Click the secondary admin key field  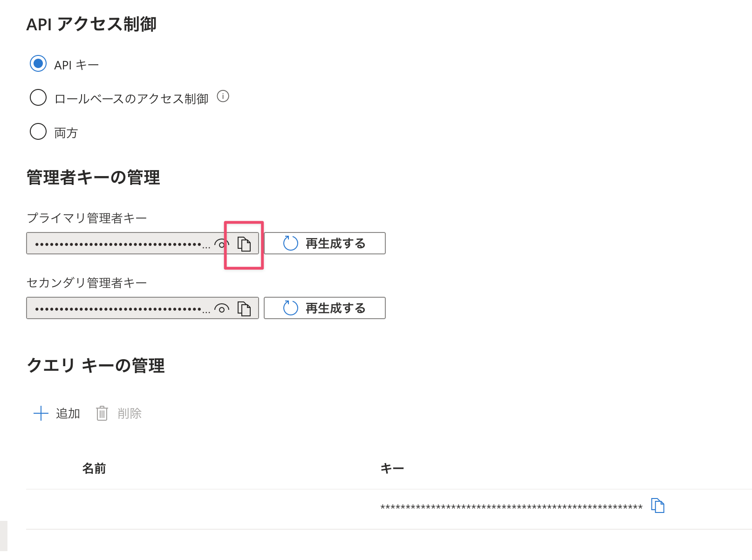coord(119,308)
